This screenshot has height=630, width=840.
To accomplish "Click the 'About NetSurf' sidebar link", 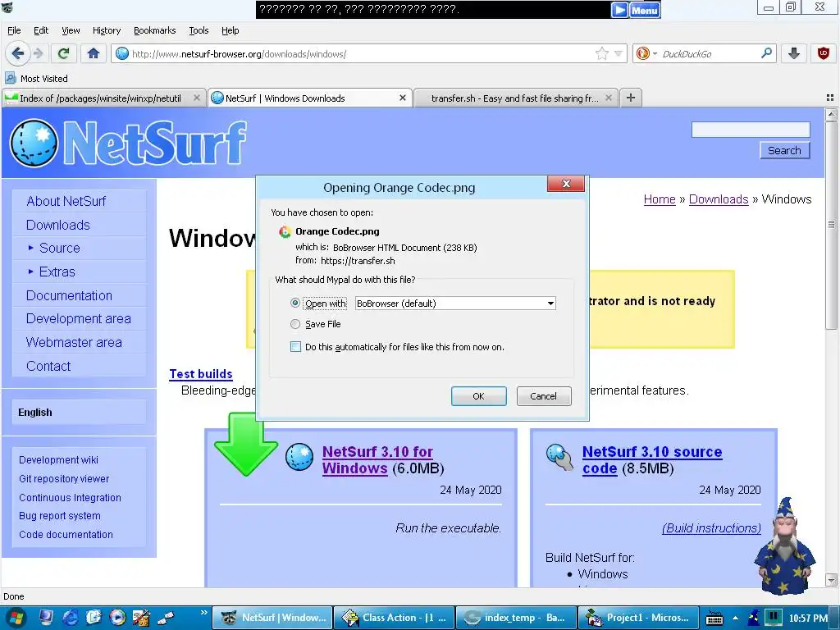I will click(x=66, y=201).
